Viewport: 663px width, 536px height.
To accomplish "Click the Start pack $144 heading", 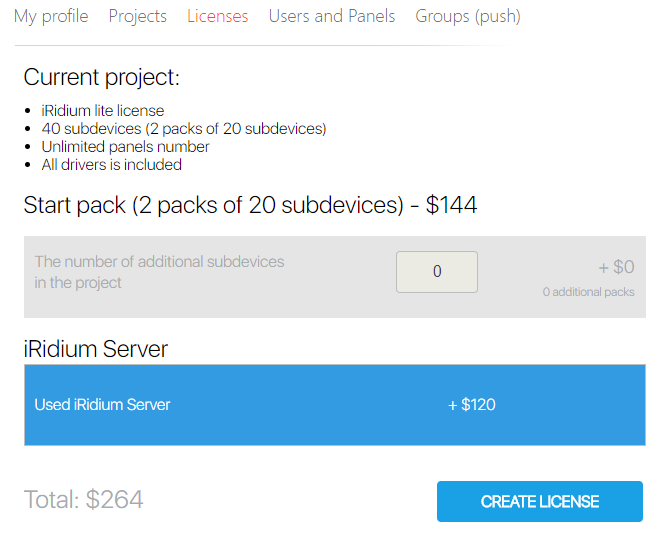I will [250, 206].
